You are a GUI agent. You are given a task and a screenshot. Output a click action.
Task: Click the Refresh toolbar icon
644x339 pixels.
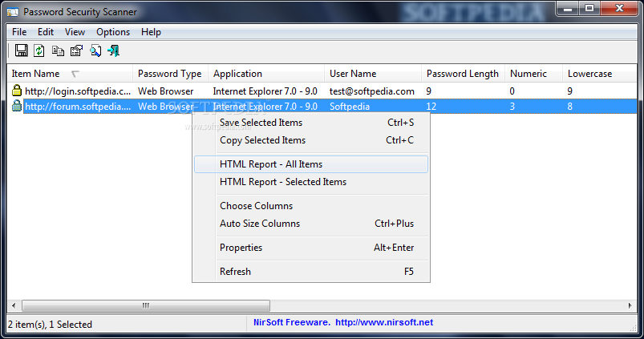click(39, 50)
